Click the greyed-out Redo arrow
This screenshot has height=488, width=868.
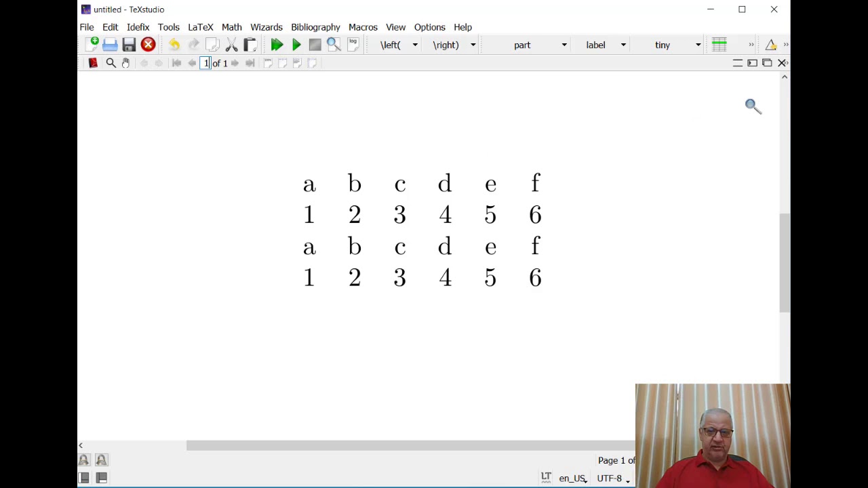click(193, 45)
